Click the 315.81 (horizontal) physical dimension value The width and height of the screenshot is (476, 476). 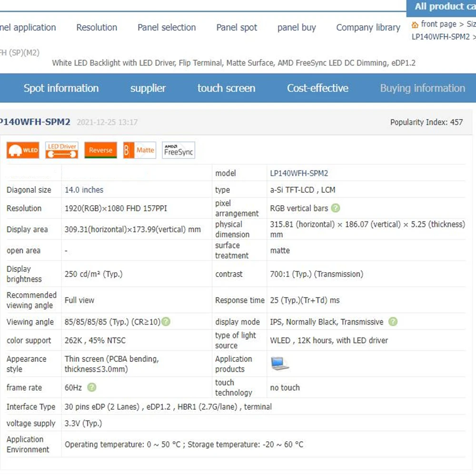(x=367, y=229)
